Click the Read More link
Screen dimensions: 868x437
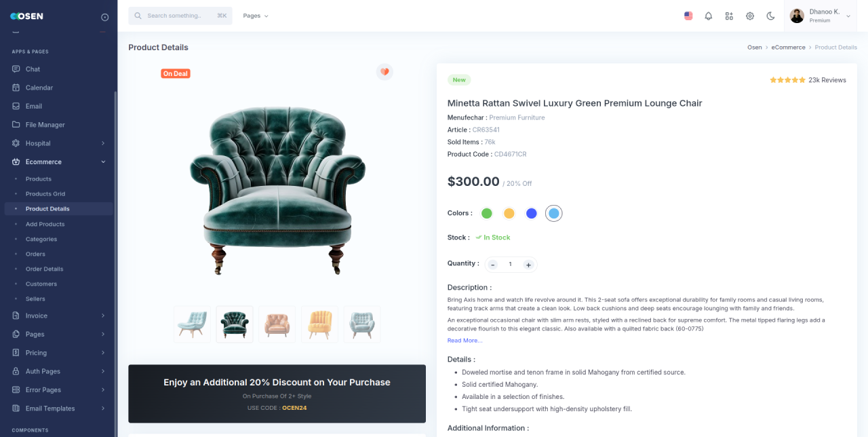click(x=465, y=341)
